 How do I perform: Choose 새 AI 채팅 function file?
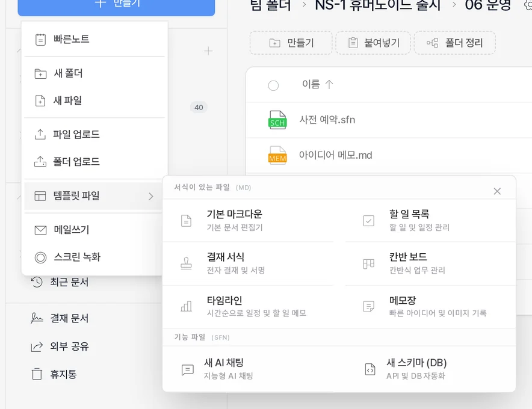pyautogui.click(x=249, y=369)
